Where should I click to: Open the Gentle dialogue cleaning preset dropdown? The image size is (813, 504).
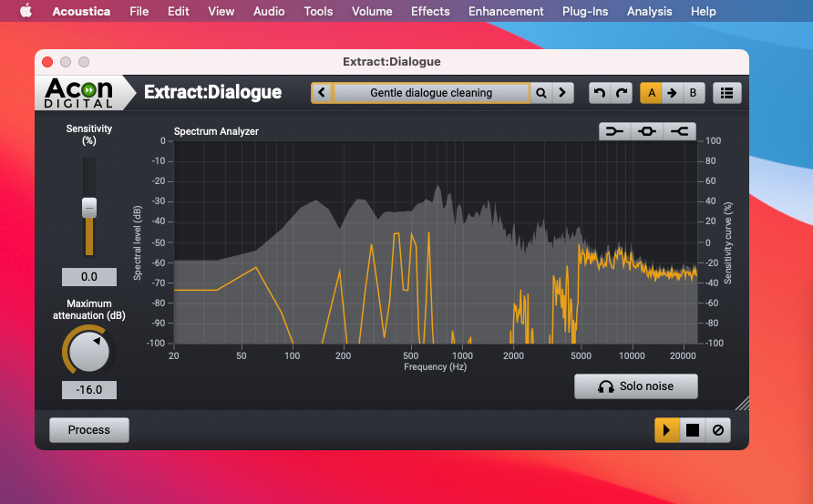tap(431, 93)
